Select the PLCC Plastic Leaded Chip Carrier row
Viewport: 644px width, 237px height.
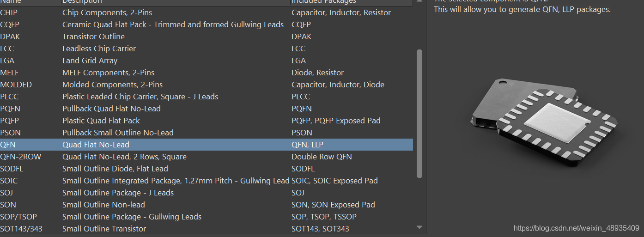[x=140, y=97]
